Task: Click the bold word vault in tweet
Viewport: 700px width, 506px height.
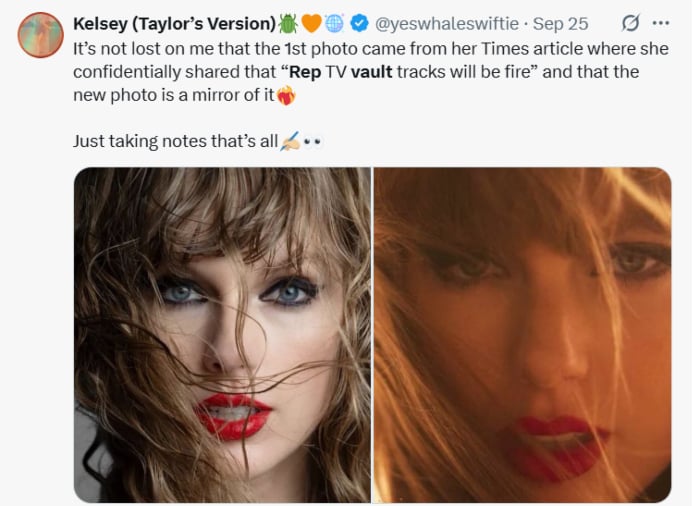Action: (x=372, y=72)
